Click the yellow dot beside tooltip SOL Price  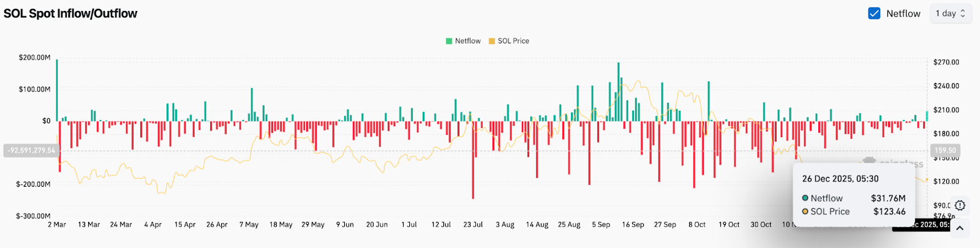[x=805, y=212]
